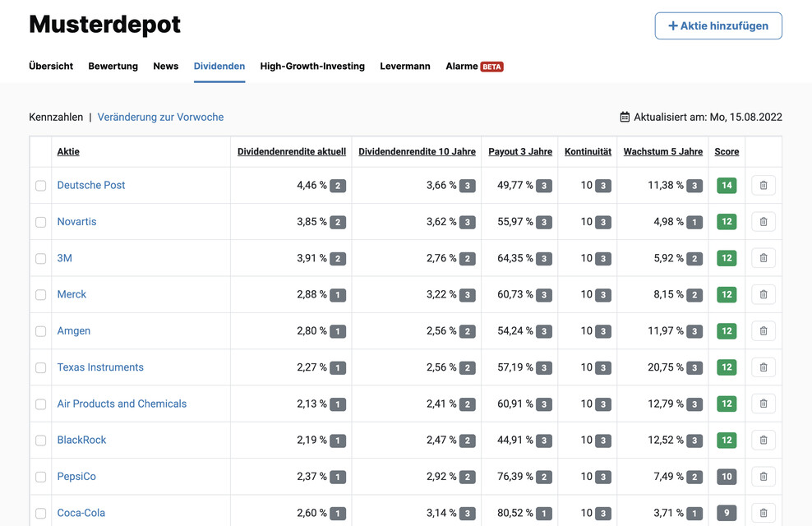Go to High-Growth-Investing tab
This screenshot has width=812, height=526.
click(312, 67)
